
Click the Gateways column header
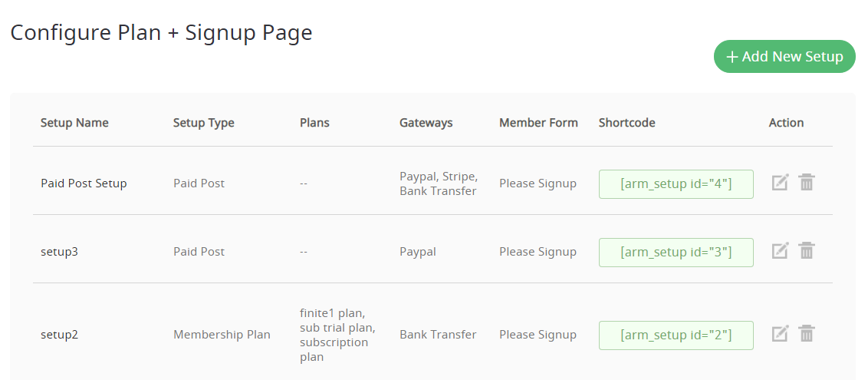coord(426,122)
